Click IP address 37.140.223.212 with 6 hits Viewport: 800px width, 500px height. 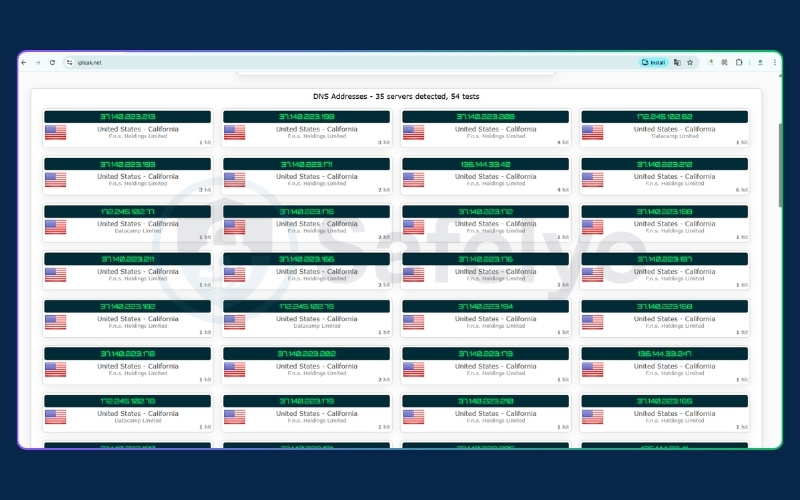coord(664,164)
